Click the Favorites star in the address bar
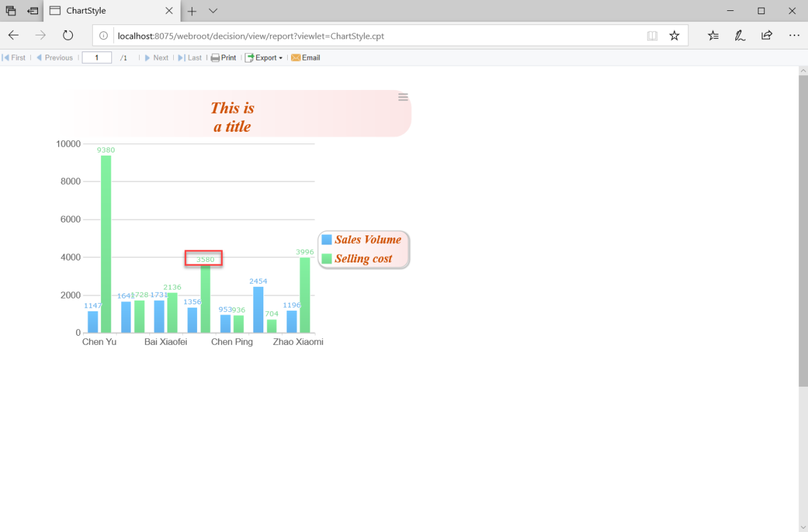This screenshot has height=532, width=808. point(674,35)
